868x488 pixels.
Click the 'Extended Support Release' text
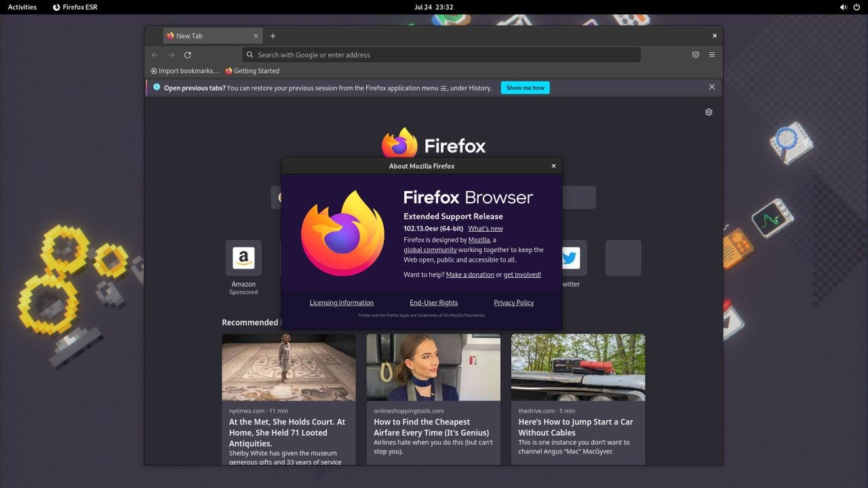453,216
